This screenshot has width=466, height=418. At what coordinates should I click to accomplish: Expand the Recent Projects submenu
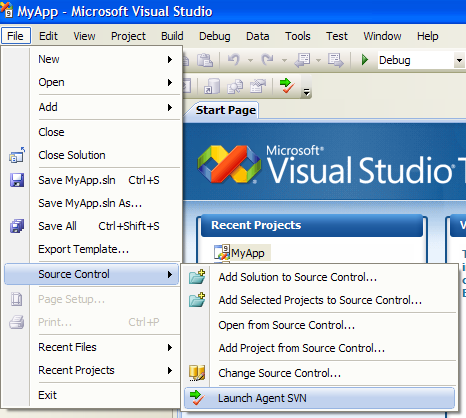coord(92,370)
